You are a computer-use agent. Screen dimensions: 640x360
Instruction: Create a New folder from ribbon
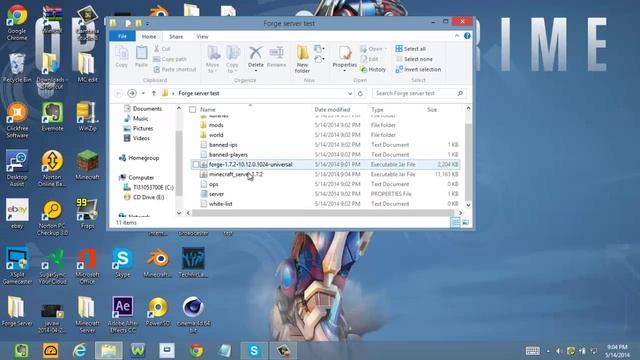click(302, 59)
